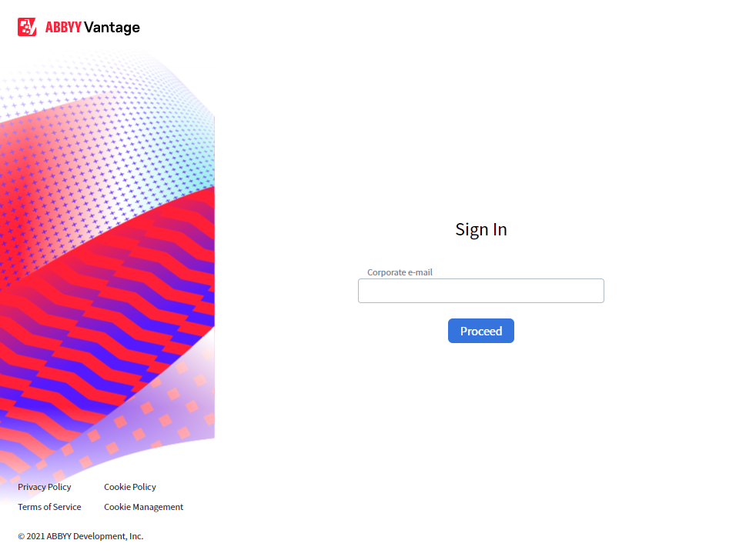Click the red ABBYY wordmark text
746x560 pixels.
(63, 27)
